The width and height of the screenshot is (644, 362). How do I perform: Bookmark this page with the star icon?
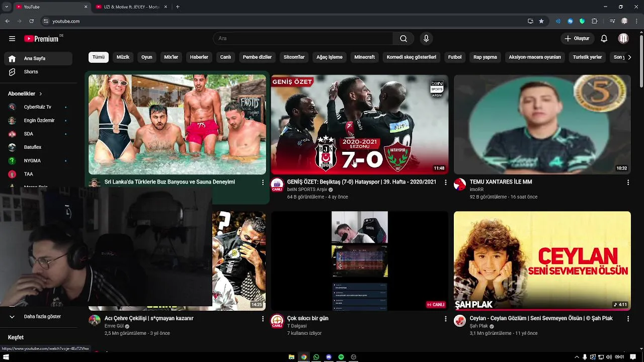(541, 21)
